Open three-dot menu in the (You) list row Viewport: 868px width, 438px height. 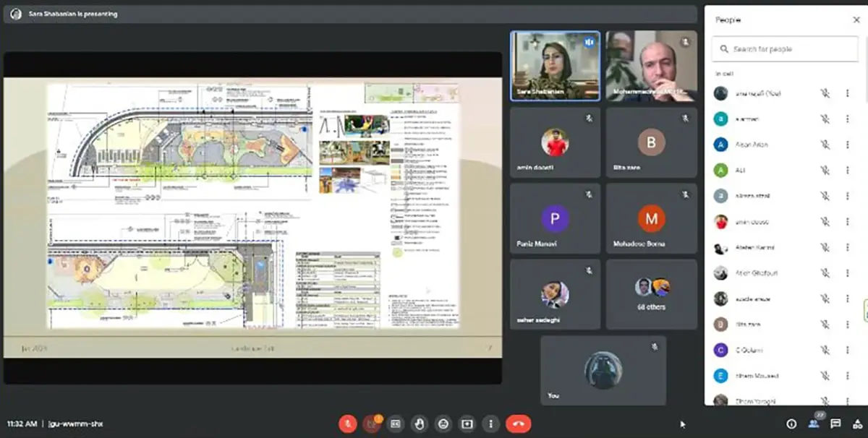(847, 93)
